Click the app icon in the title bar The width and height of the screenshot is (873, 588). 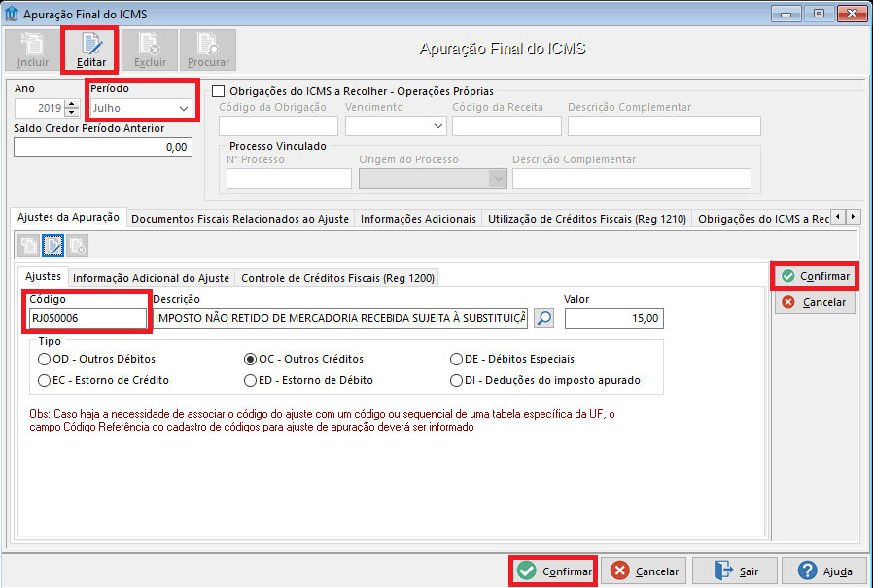pos(11,14)
